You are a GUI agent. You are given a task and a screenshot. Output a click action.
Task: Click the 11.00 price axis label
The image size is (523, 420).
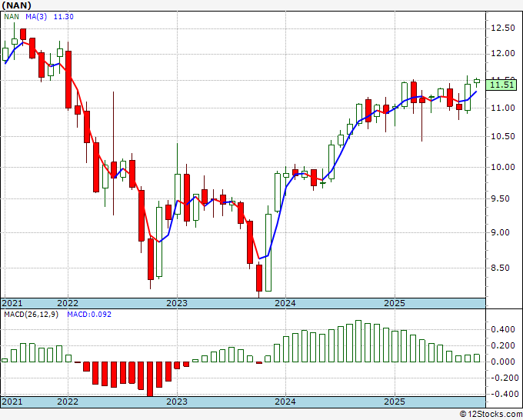click(503, 108)
